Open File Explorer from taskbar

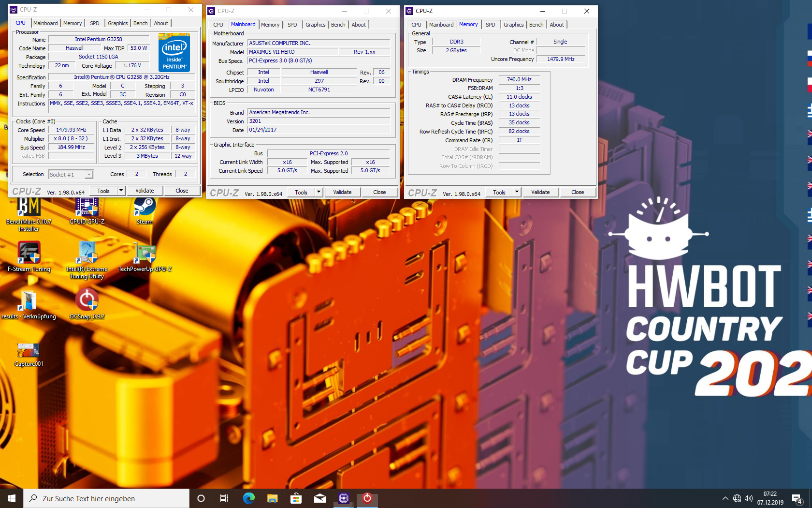272,498
